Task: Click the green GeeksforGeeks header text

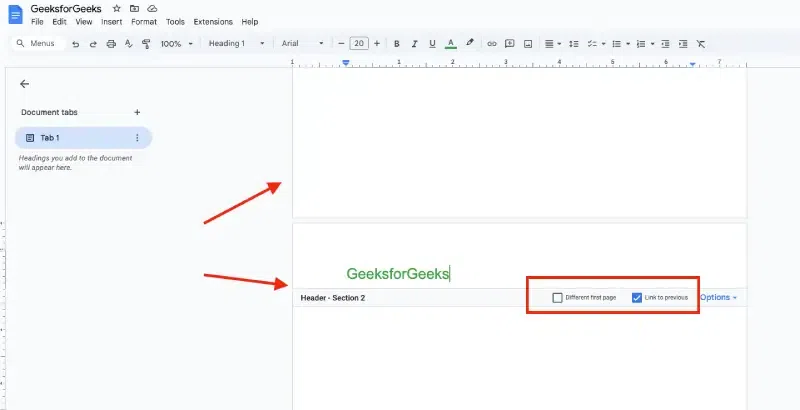Action: [397, 274]
